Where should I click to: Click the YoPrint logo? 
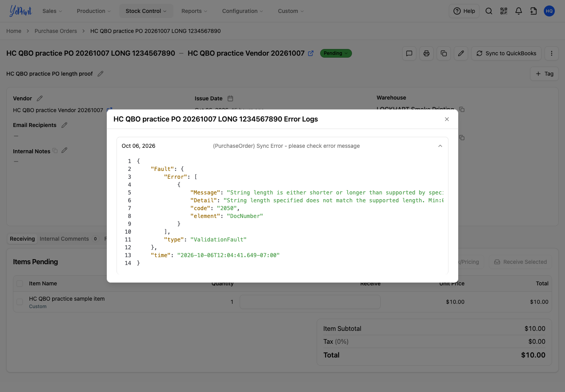point(20,11)
